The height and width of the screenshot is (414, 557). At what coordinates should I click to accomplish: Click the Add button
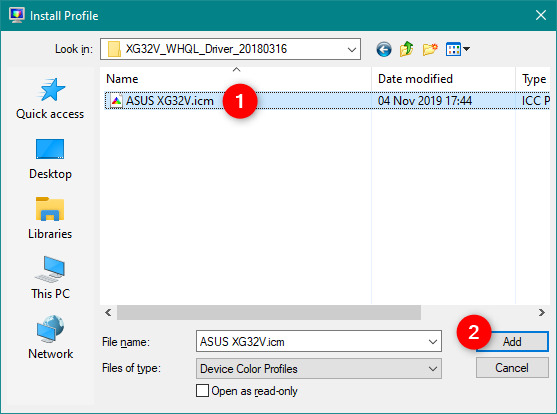click(512, 342)
